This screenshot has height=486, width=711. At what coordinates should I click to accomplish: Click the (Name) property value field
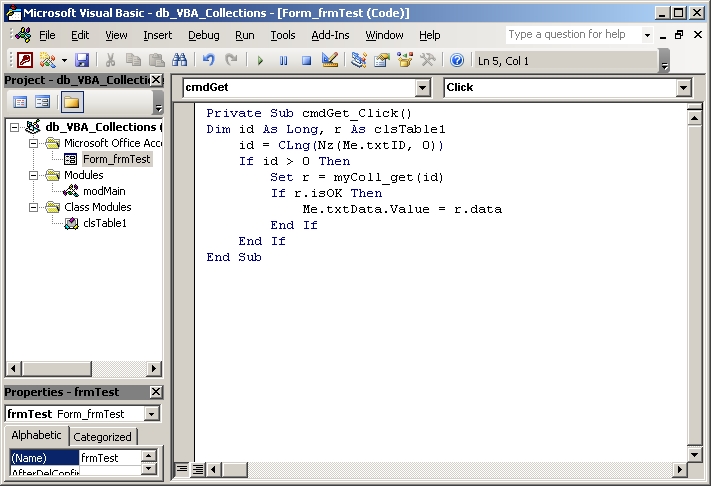point(111,457)
